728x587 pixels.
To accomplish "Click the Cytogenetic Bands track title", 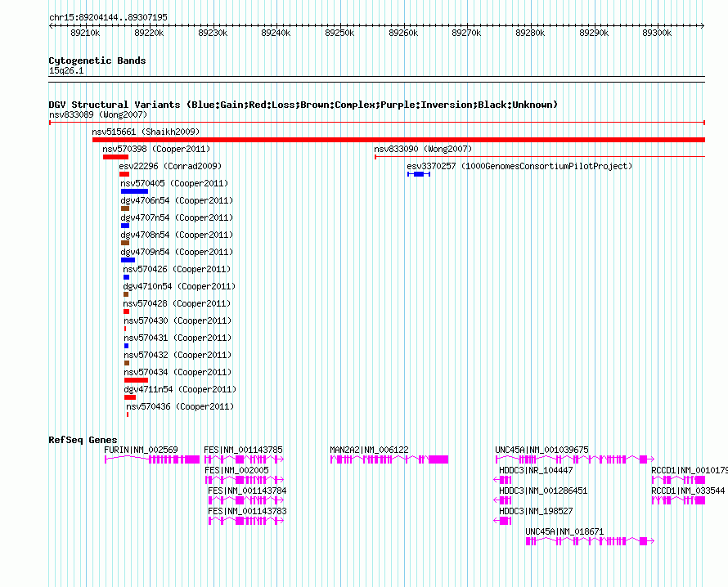I will pos(97,60).
